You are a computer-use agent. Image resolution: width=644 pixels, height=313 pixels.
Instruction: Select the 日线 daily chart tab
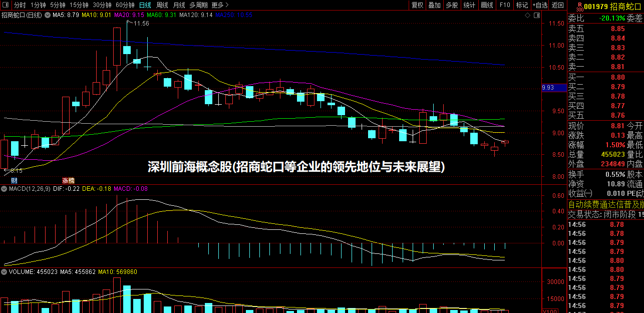pyautogui.click(x=145, y=5)
